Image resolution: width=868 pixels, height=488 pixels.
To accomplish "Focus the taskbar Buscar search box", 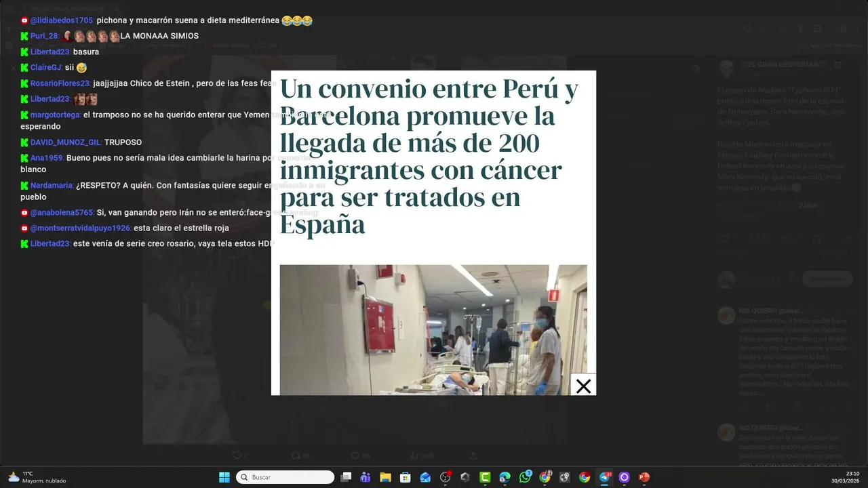I will [x=285, y=477].
